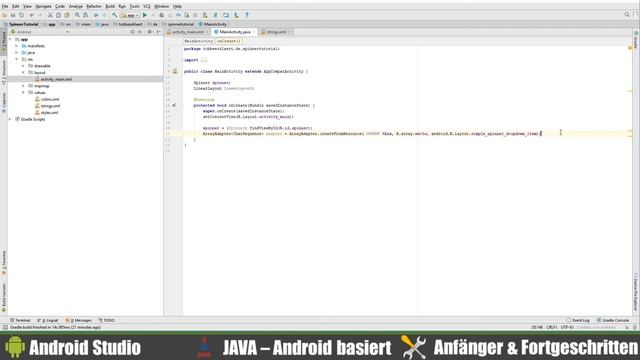Click the Replace toolbar icon

point(86,15)
